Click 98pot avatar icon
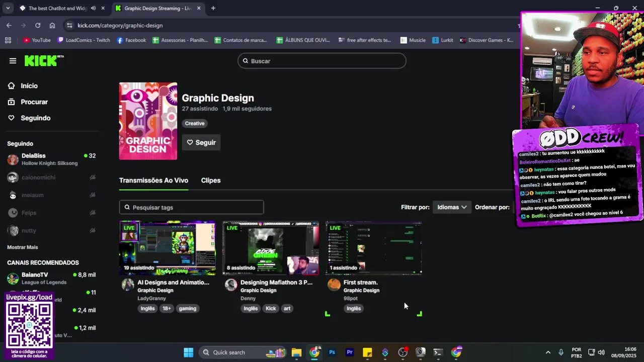Screen dimensions: 644x362 (x=334, y=285)
